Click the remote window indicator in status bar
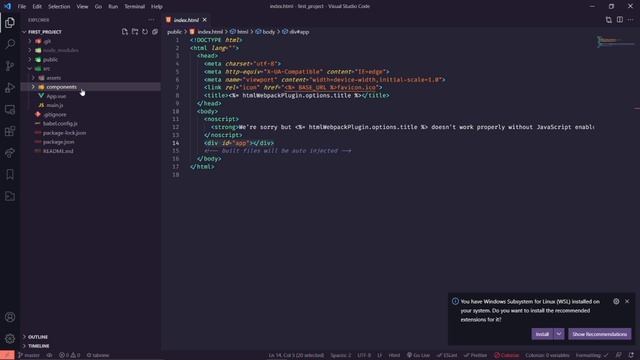The width and height of the screenshot is (640, 360). (7, 355)
